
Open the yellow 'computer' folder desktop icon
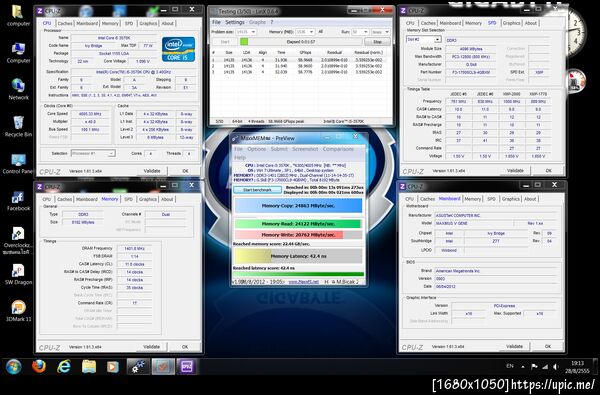18,15
